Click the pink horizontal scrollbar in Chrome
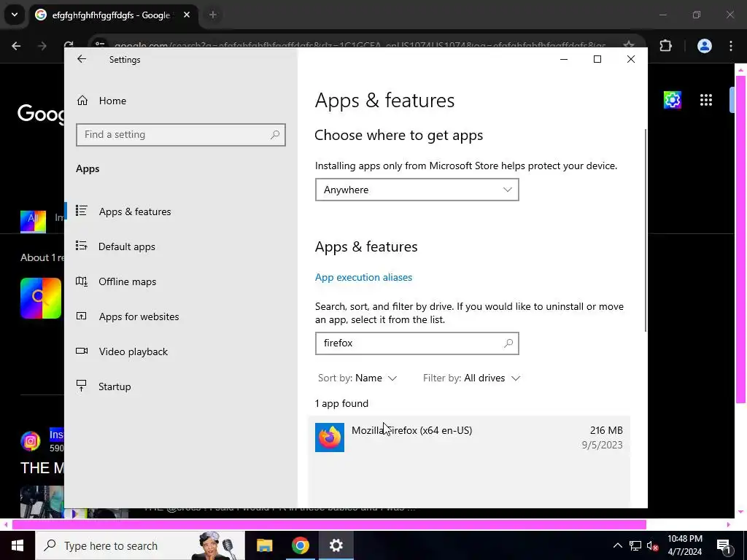The width and height of the screenshot is (747, 560). coord(329,525)
